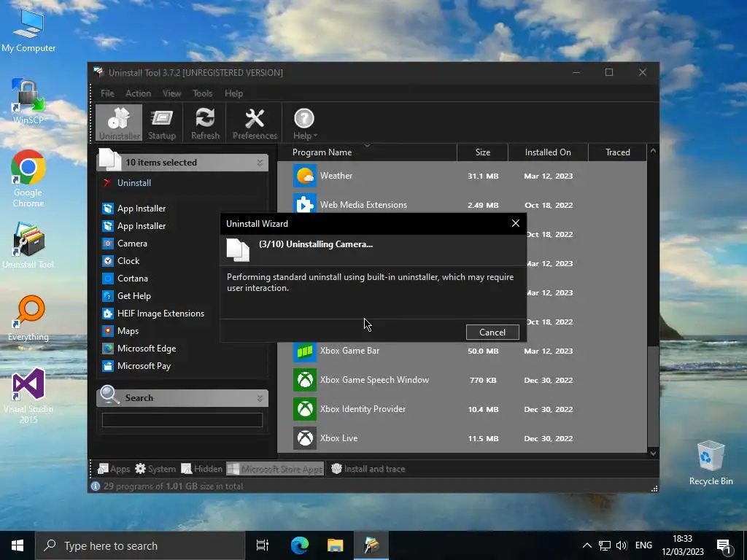
Task: Cancel the Uninstall Wizard
Action: [492, 332]
